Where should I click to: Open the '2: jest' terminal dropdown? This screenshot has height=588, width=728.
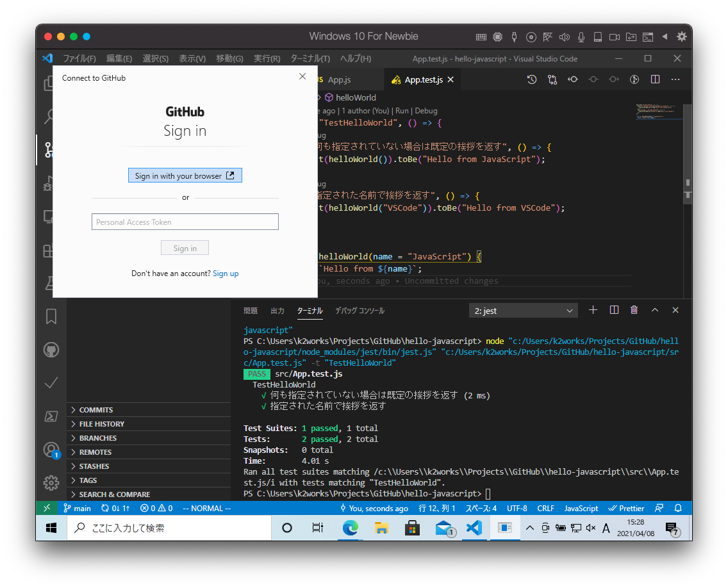pos(524,311)
